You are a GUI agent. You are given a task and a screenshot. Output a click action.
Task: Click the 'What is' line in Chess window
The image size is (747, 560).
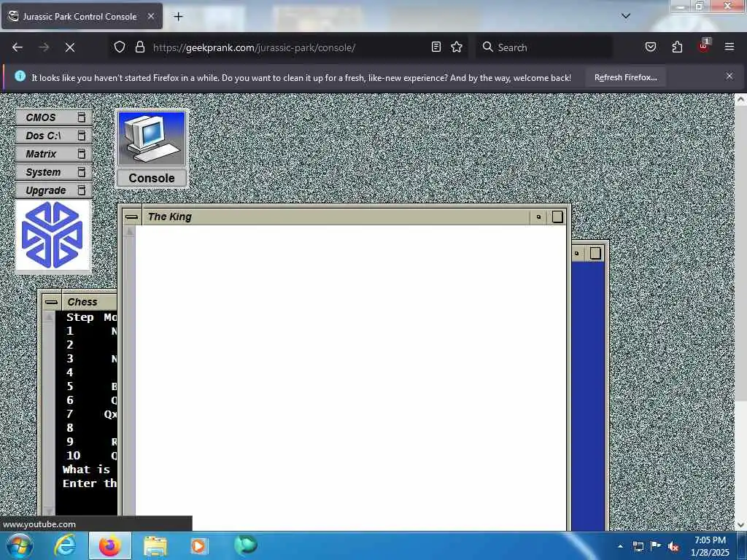pos(86,470)
